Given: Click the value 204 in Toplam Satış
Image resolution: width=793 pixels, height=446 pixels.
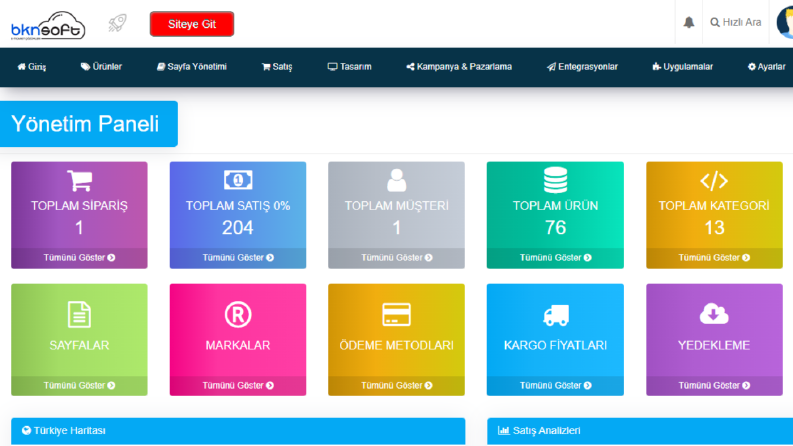Looking at the screenshot, I should pos(238,228).
